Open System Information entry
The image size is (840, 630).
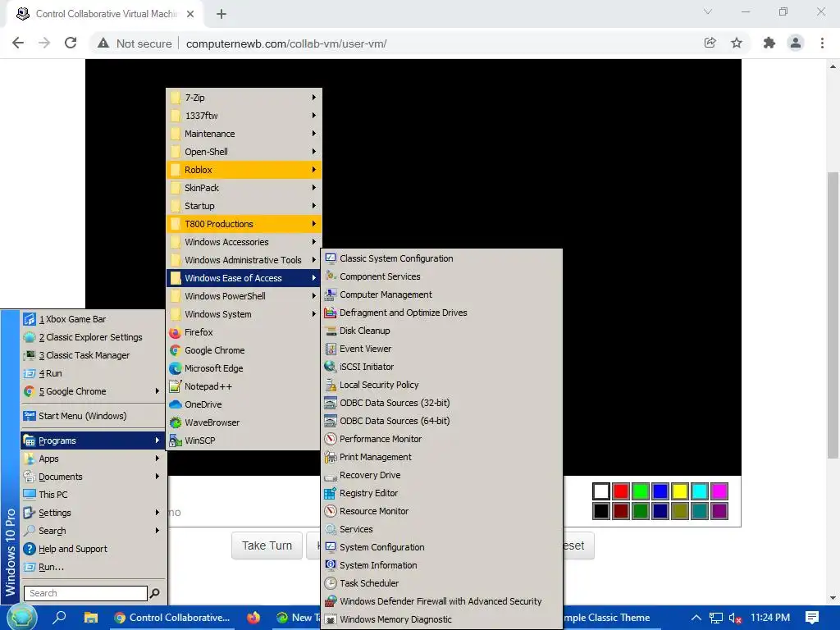point(442,565)
